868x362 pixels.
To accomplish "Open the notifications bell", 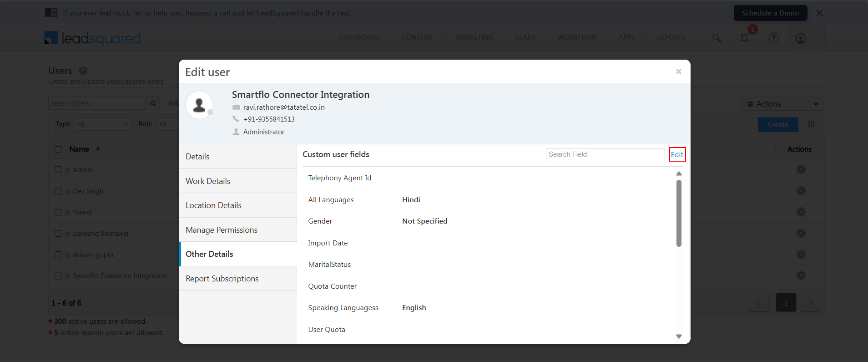I will coord(745,38).
